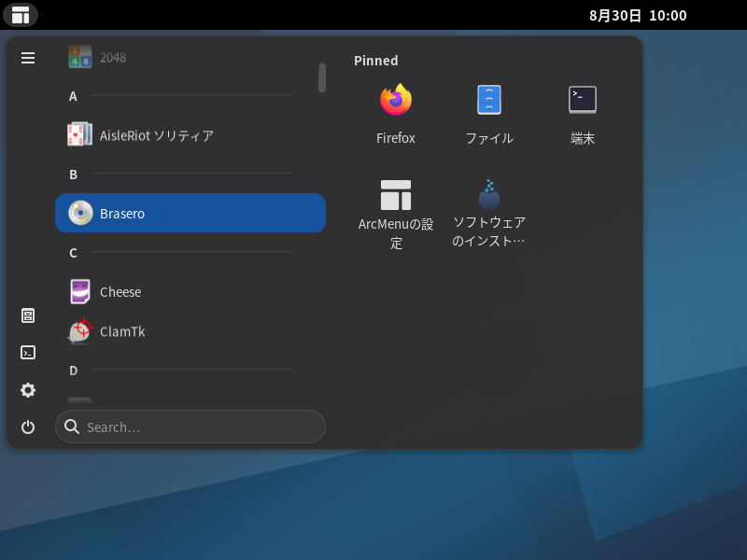The height and width of the screenshot is (560, 747).
Task: Click the terminal shortcut in sidebar
Action: [x=28, y=353]
